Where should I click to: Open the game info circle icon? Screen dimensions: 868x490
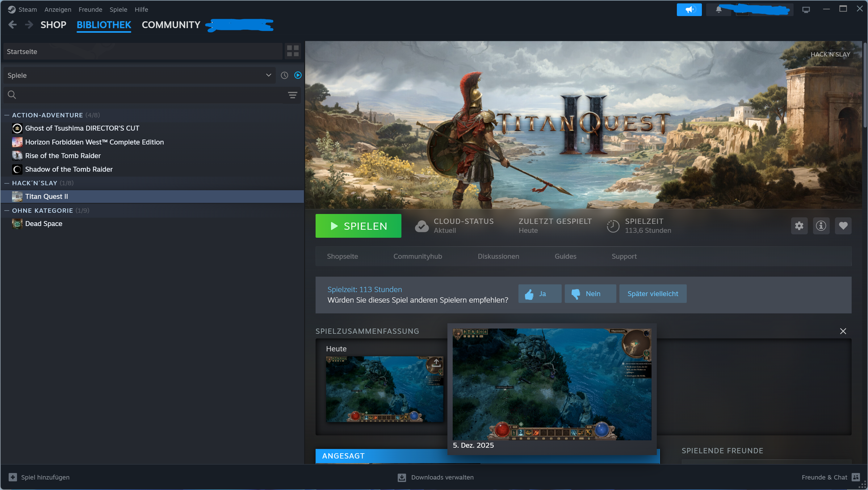click(821, 226)
